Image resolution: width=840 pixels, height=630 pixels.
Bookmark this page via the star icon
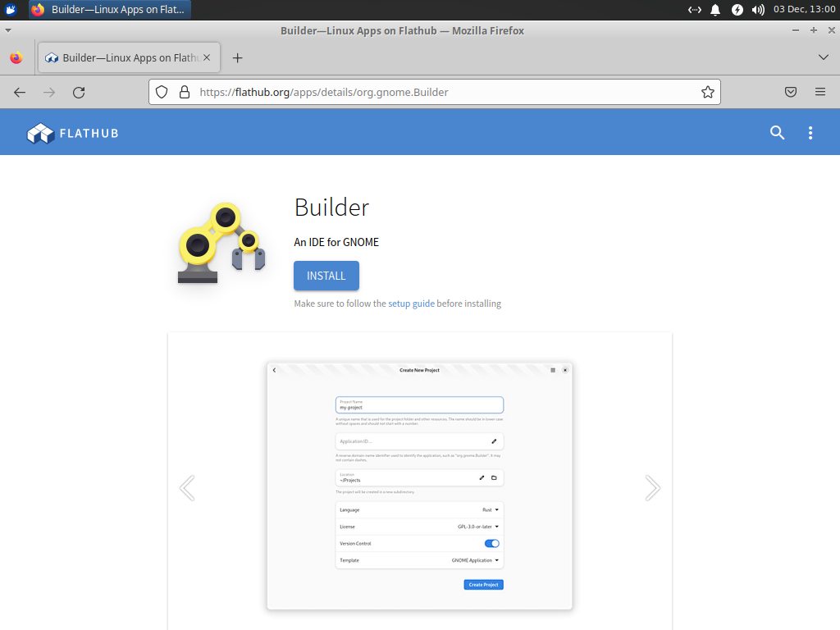pyautogui.click(x=707, y=92)
